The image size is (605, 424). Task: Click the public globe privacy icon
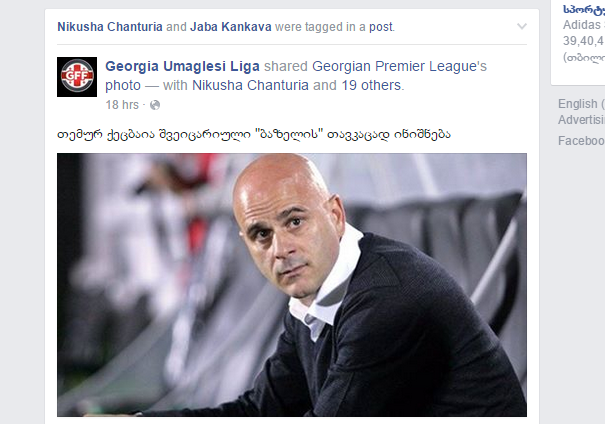pos(155,105)
